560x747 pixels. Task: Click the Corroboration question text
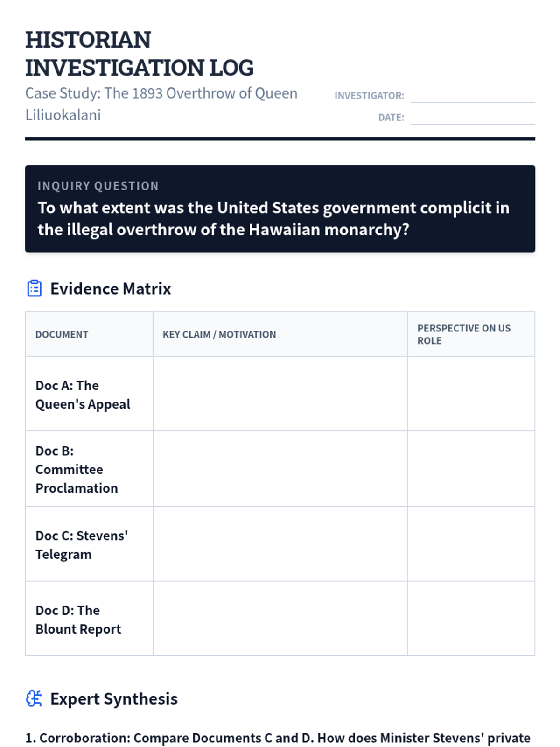[278, 738]
